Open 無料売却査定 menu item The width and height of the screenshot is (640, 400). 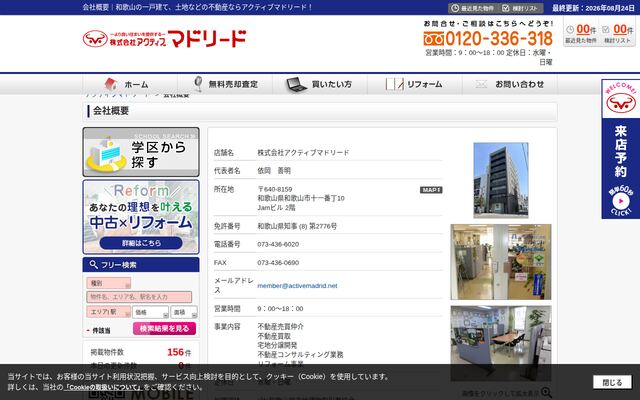(225, 84)
